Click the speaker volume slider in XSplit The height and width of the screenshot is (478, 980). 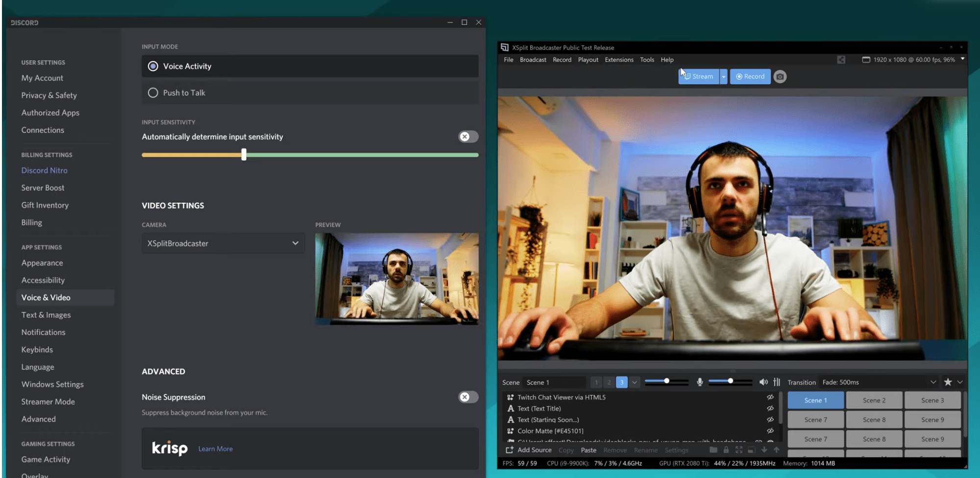coord(730,381)
